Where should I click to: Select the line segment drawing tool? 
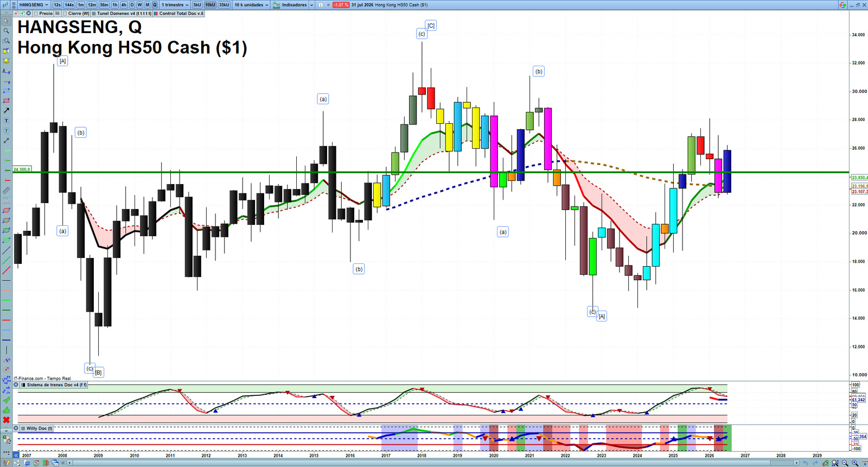pyautogui.click(x=6, y=141)
